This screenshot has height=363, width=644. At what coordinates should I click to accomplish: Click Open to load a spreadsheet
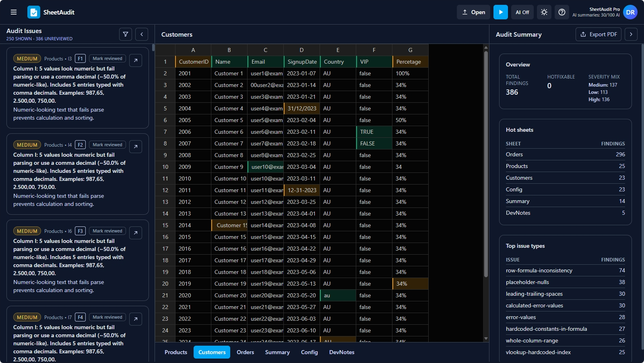[473, 12]
